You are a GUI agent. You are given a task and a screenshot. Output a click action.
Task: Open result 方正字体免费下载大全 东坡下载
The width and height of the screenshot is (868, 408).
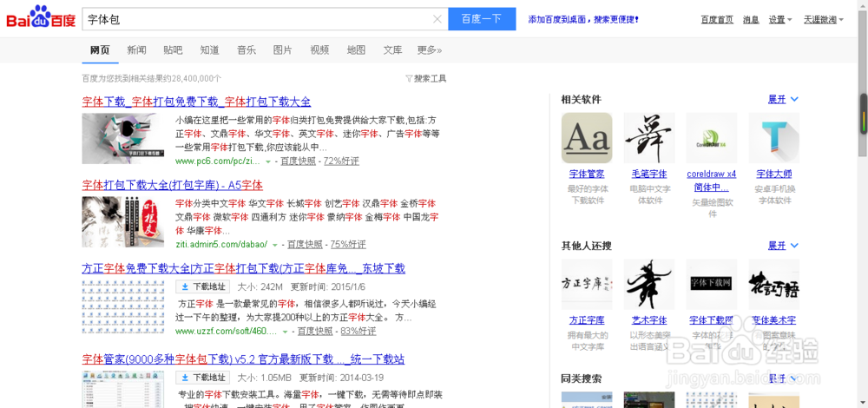[x=244, y=269]
